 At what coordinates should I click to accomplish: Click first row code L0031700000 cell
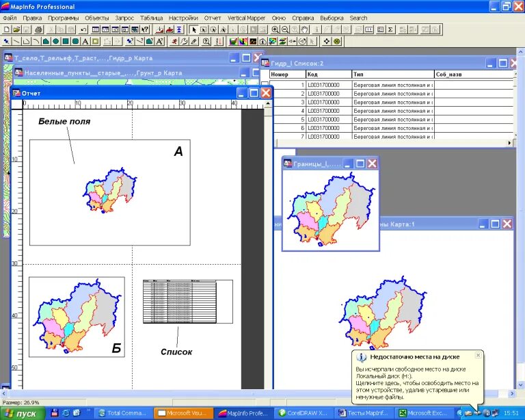(329, 85)
